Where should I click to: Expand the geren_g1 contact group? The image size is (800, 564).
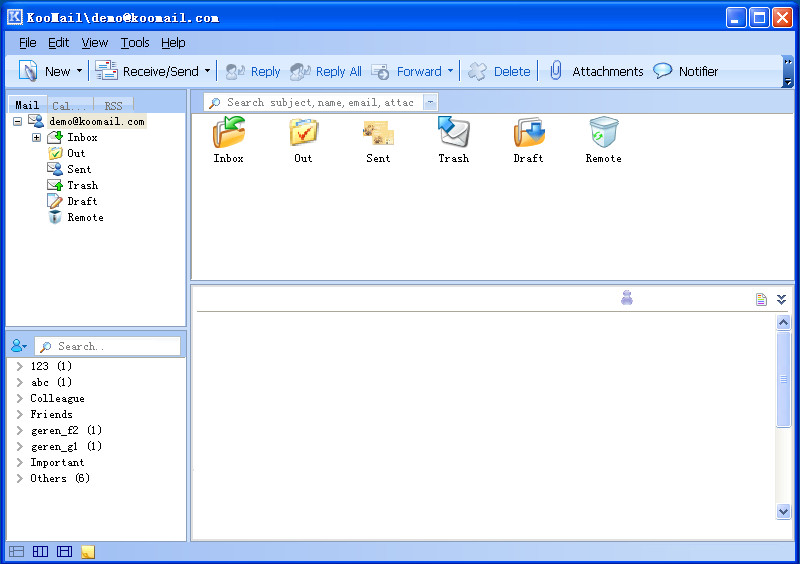coord(20,446)
